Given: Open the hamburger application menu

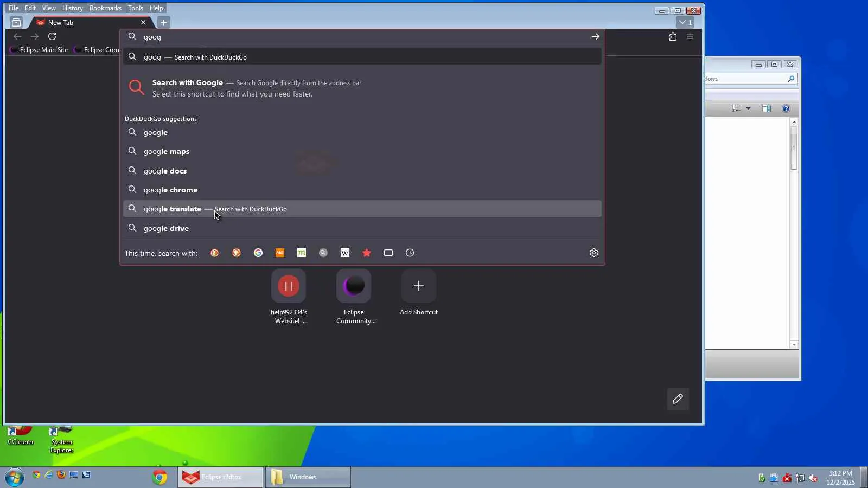Looking at the screenshot, I should pos(690,36).
